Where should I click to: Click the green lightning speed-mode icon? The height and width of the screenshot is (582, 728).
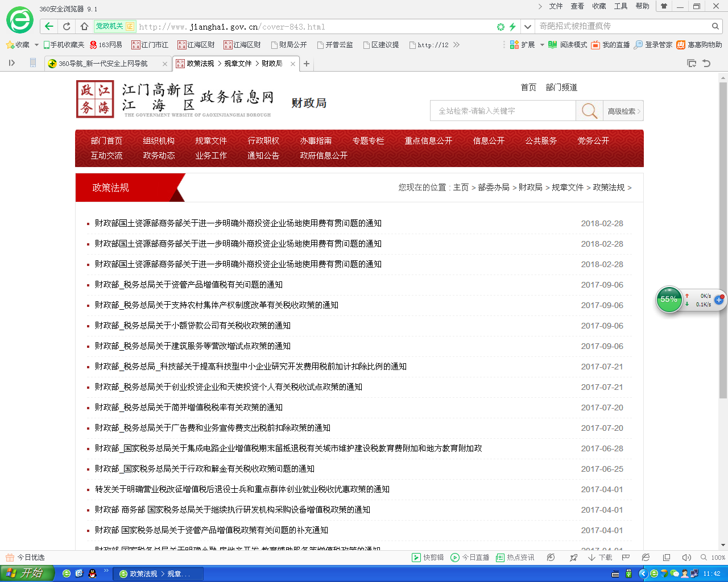(x=512, y=26)
